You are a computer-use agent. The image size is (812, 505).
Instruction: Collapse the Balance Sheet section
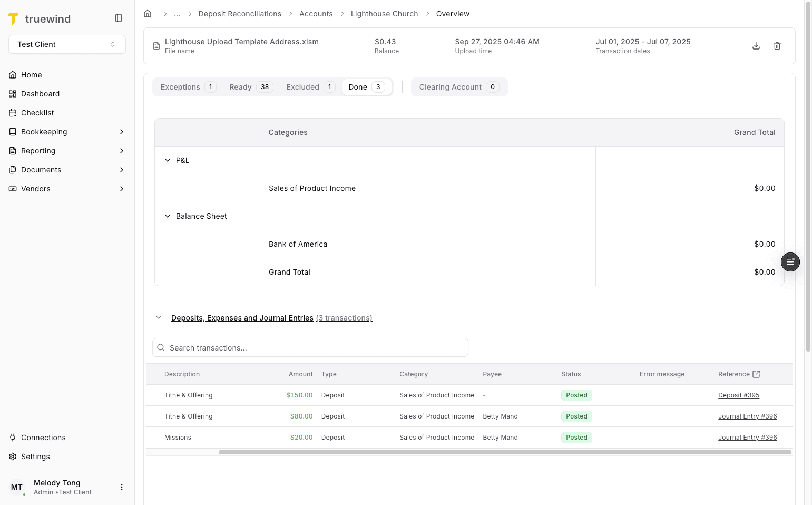click(167, 216)
